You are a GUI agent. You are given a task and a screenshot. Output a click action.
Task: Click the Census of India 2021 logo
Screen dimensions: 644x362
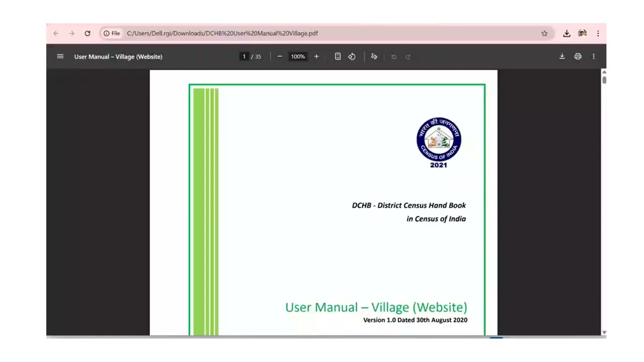439,143
